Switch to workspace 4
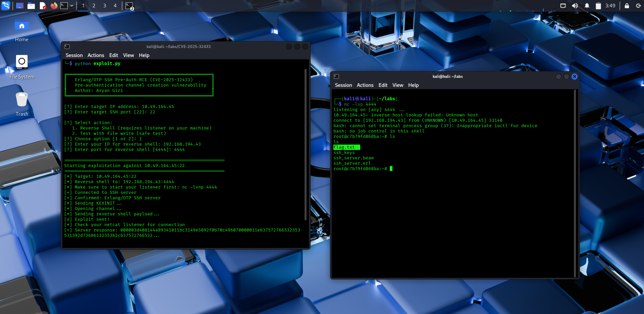 click(115, 6)
